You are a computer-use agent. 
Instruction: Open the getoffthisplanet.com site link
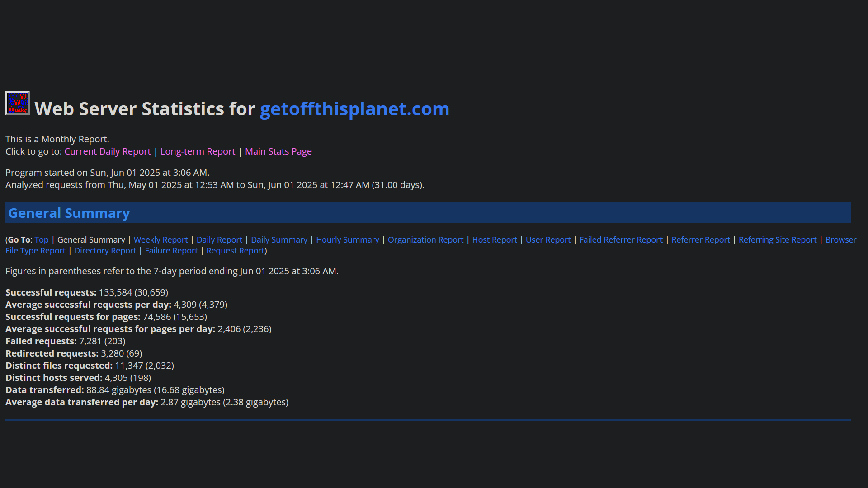pyautogui.click(x=354, y=109)
